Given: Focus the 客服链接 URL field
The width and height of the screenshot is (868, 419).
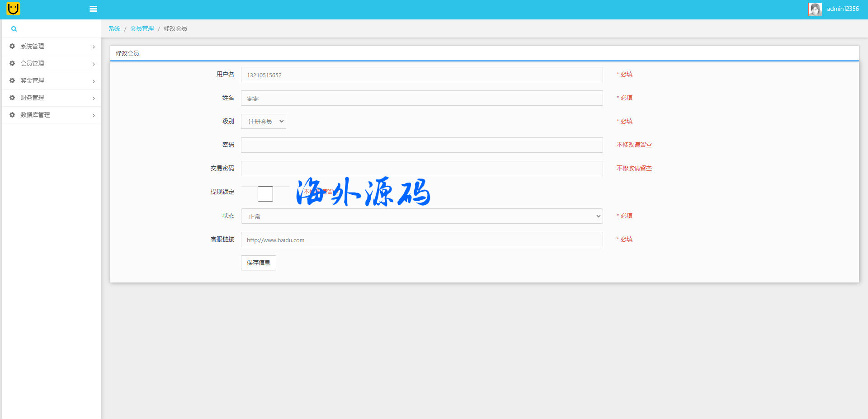Looking at the screenshot, I should pos(421,240).
